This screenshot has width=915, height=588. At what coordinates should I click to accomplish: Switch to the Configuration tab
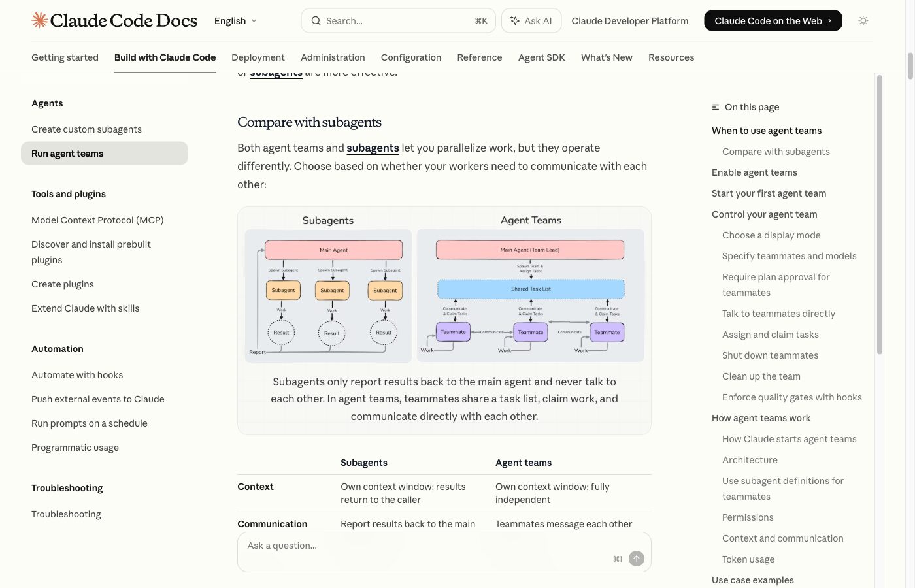[x=411, y=57]
